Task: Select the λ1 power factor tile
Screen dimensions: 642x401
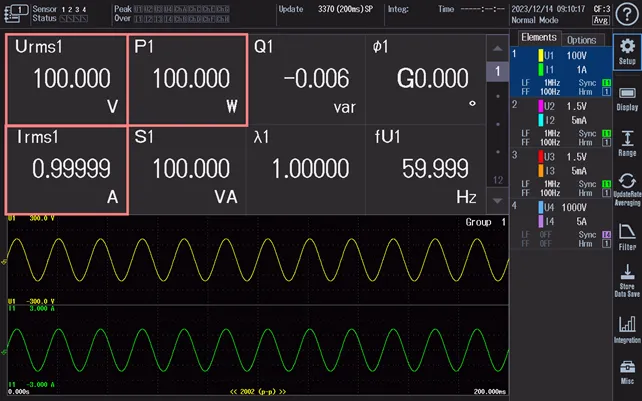Action: [306, 170]
